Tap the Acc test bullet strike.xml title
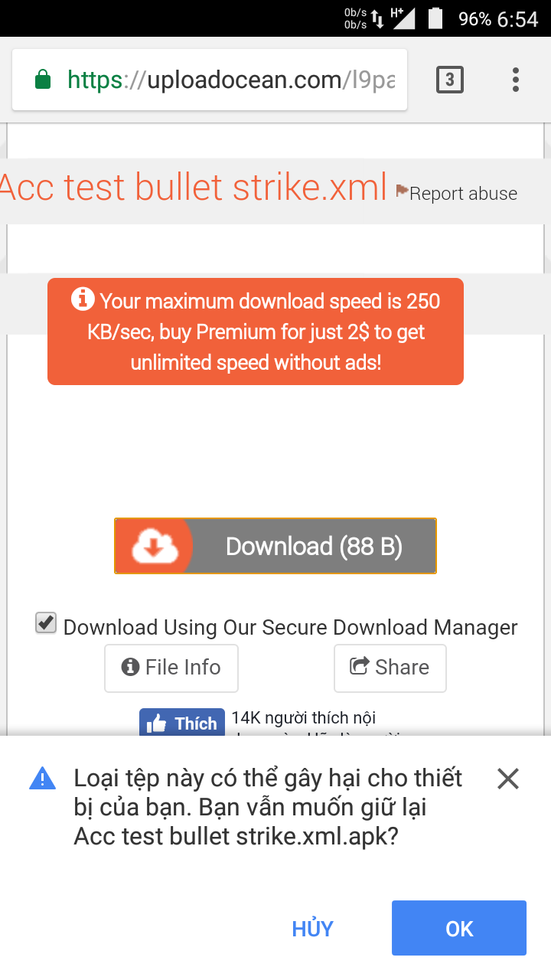Image resolution: width=551 pixels, height=980 pixels. coord(193,188)
